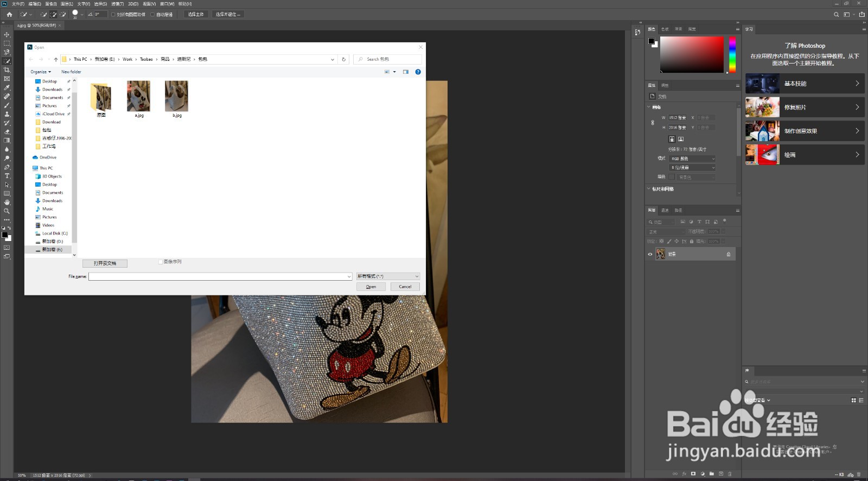Click the Home icon in options bar

point(9,15)
